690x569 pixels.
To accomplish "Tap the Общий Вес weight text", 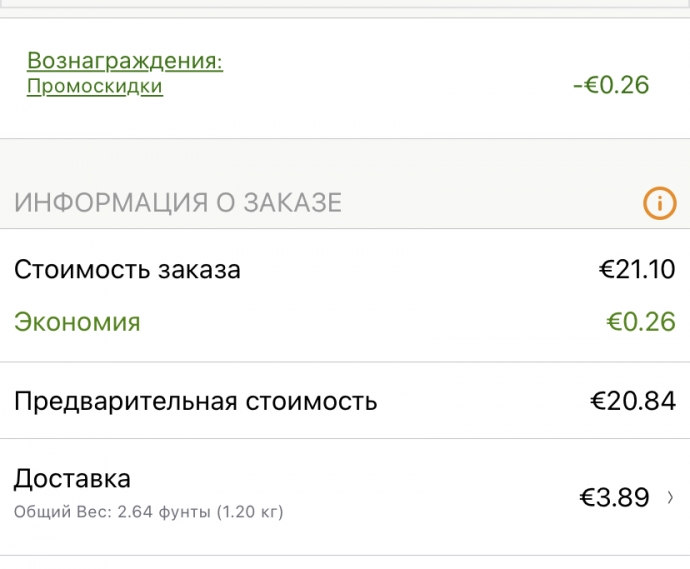I will 148,512.
